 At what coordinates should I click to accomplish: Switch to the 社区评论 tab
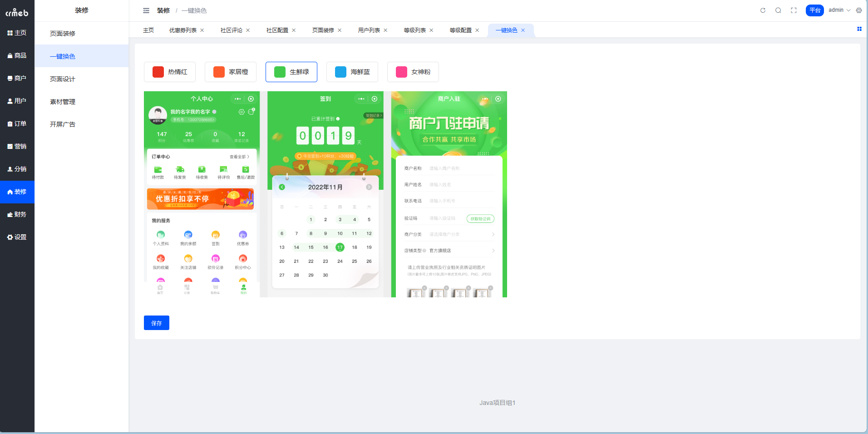click(x=231, y=30)
